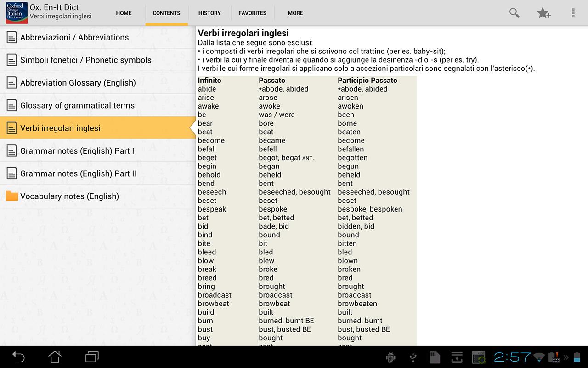Switch to the HOME tab
The width and height of the screenshot is (588, 368).
[x=124, y=13]
